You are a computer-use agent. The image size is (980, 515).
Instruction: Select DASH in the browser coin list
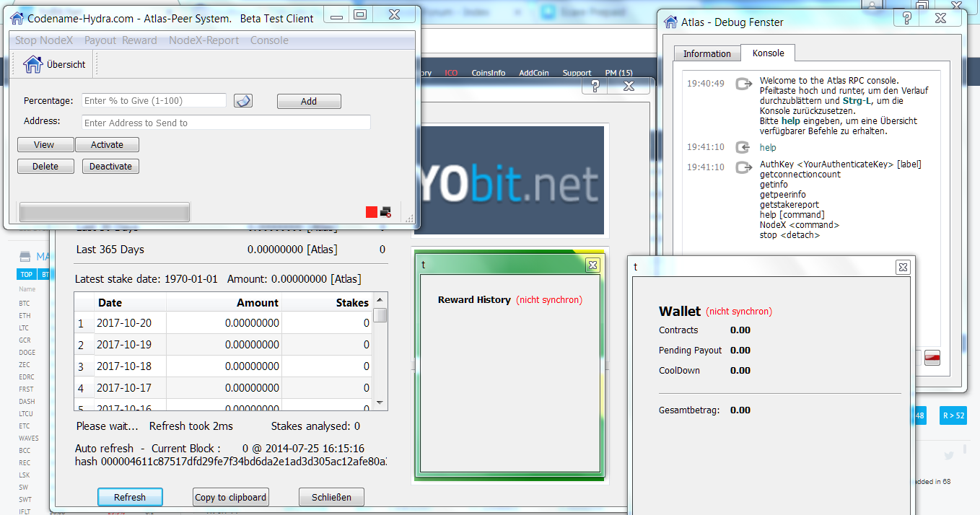coord(27,402)
